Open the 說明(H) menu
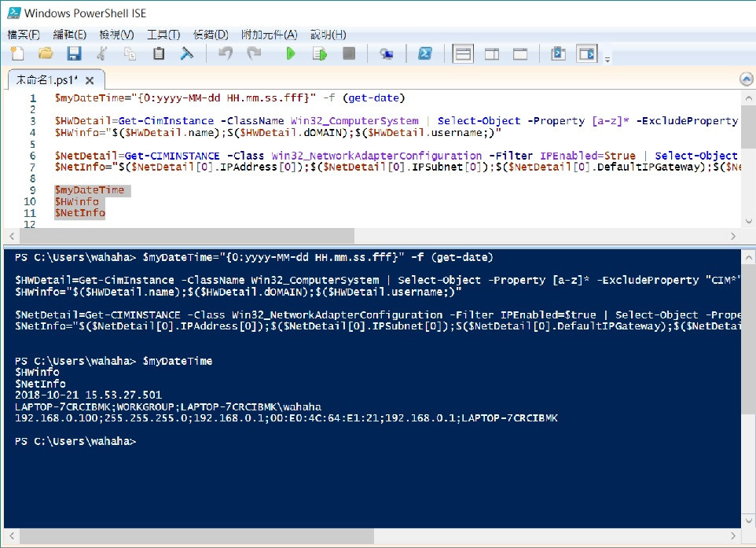This screenshot has height=548, width=756. [328, 35]
